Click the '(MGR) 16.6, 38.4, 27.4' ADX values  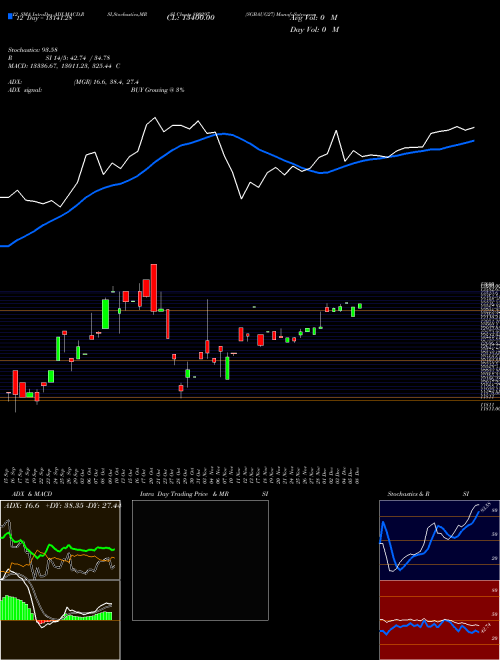(x=106, y=82)
